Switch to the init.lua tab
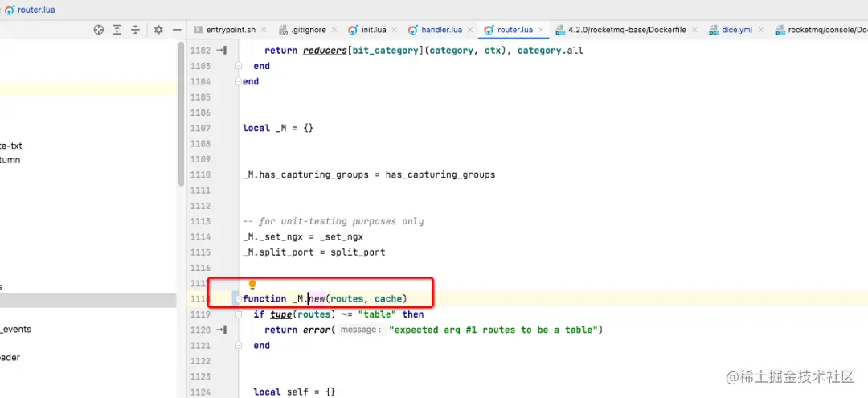Viewport: 868px width, 398px height. 374,30
